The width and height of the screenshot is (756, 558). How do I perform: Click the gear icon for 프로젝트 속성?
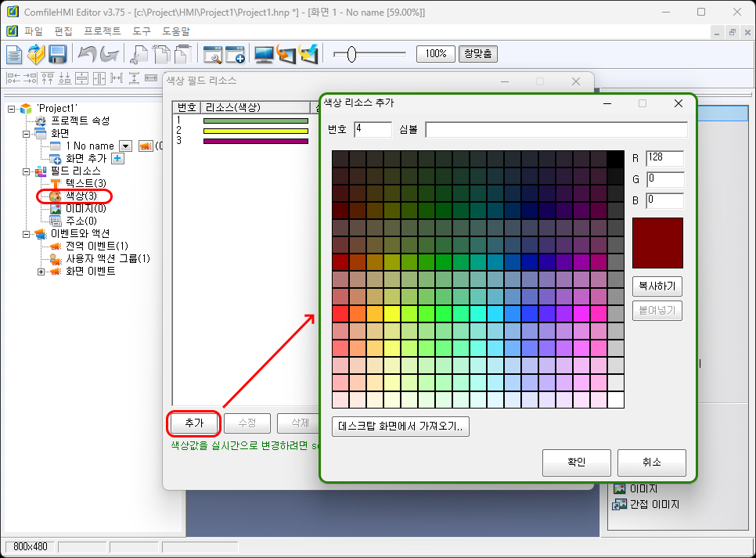41,121
